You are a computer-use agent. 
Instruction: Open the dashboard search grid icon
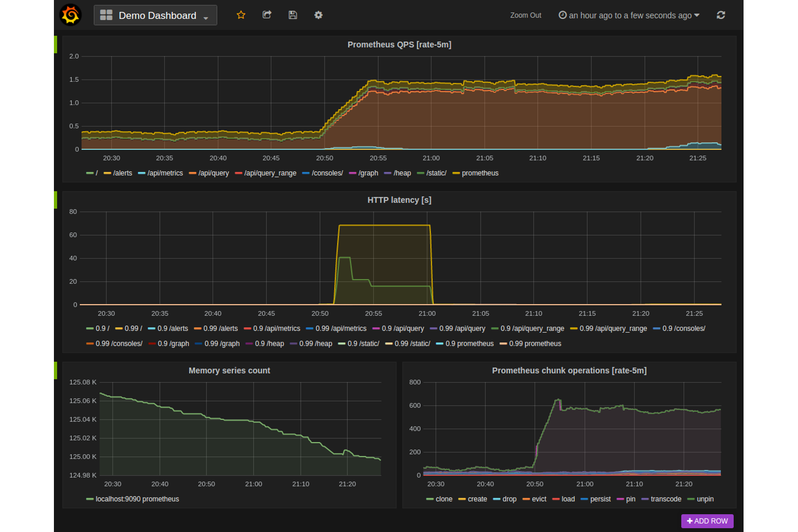(105, 15)
